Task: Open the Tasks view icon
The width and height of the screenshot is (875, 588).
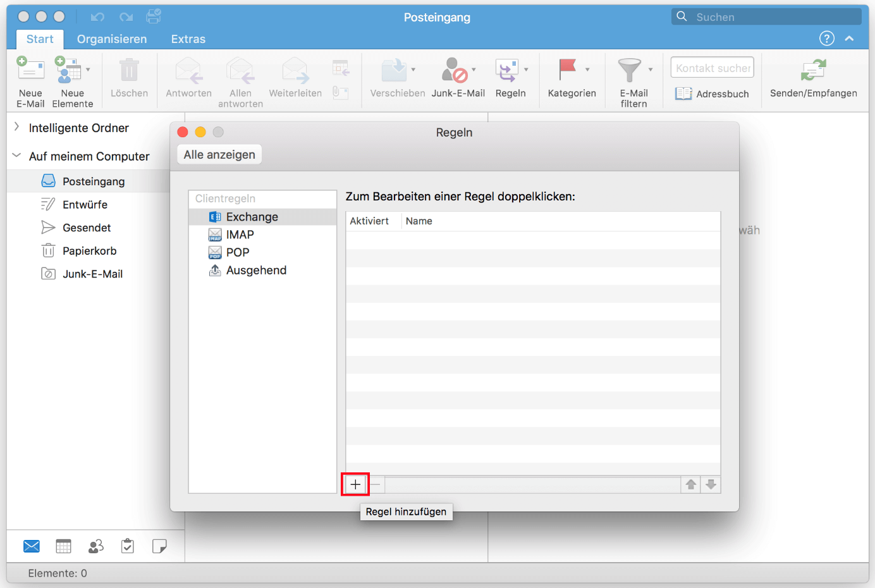Action: [x=128, y=546]
